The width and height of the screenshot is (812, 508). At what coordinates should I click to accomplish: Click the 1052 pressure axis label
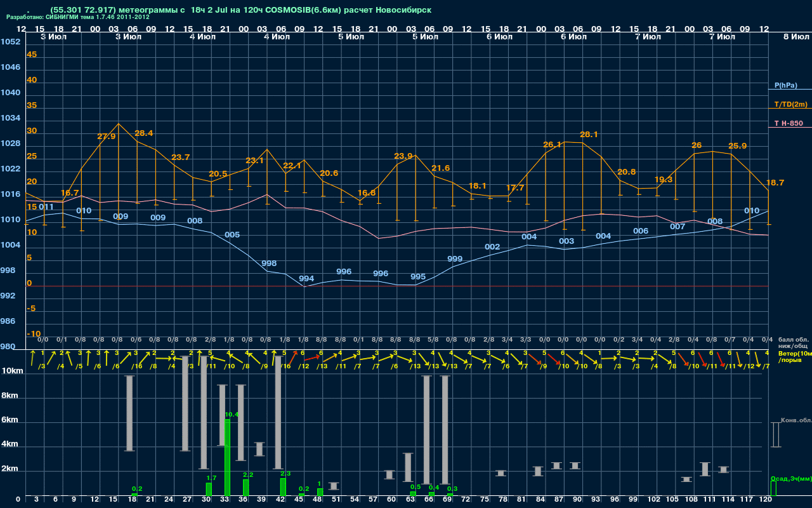[x=11, y=42]
